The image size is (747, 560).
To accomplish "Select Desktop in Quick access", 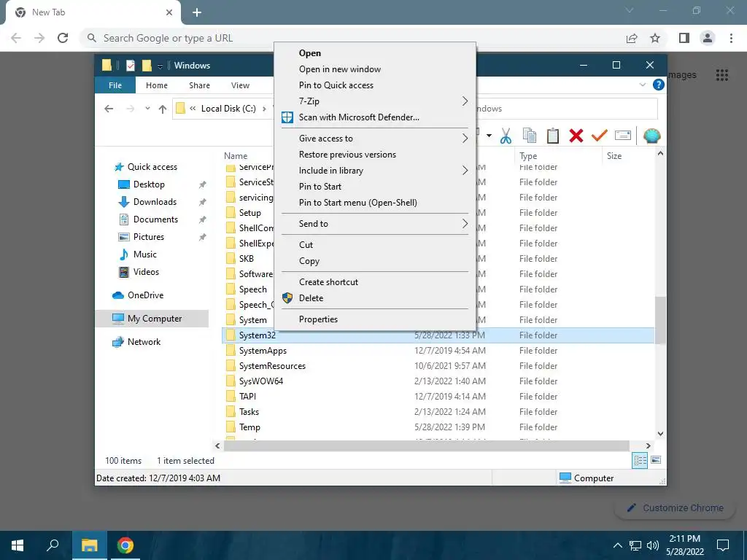I will pyautogui.click(x=149, y=184).
